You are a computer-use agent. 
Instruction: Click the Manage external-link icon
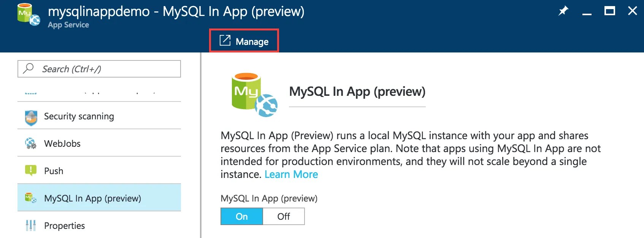click(x=225, y=40)
